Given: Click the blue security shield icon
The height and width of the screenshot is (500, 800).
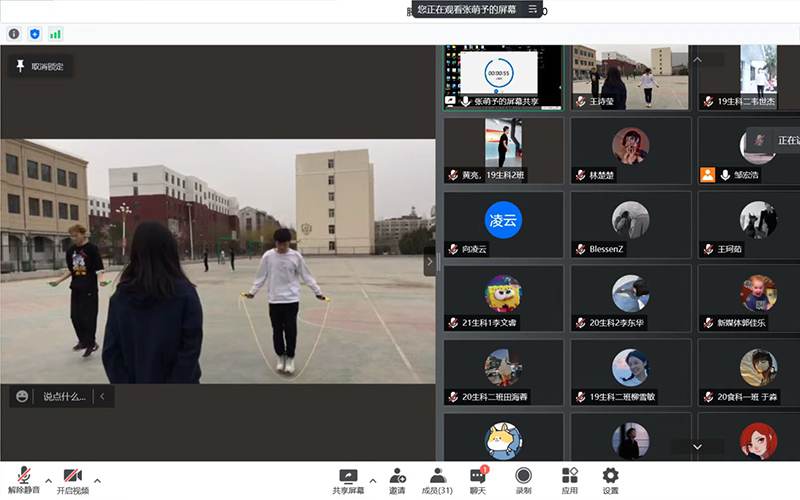Looking at the screenshot, I should tap(35, 34).
